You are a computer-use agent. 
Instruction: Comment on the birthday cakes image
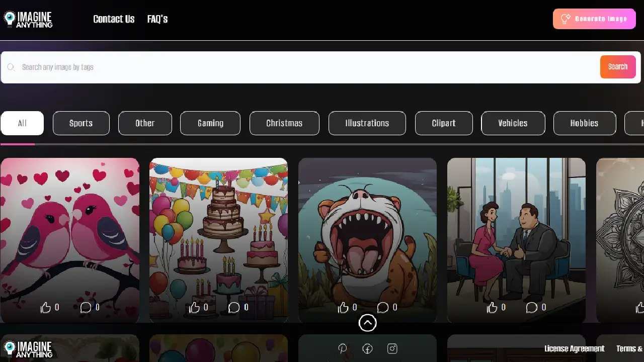coord(234,307)
